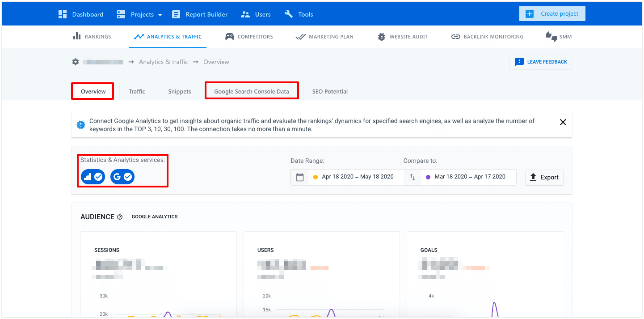Open Google Search Console Data tab
The height and width of the screenshot is (319, 644).
pos(252,91)
